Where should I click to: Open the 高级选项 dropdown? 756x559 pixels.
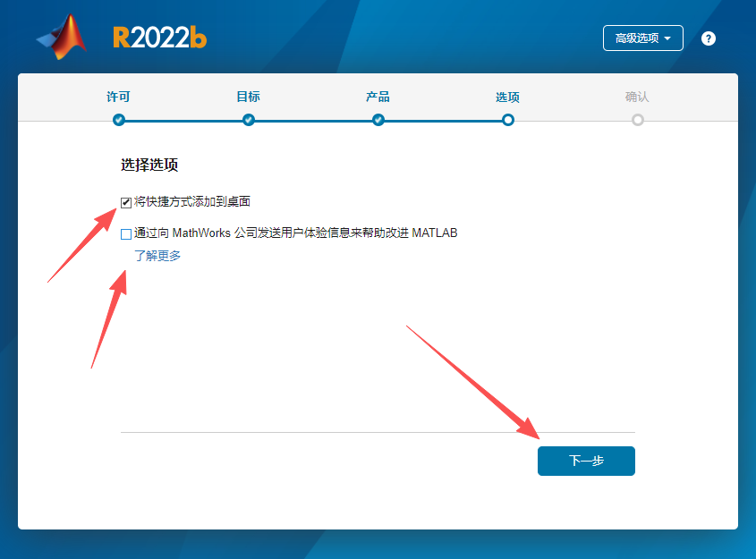[637, 38]
